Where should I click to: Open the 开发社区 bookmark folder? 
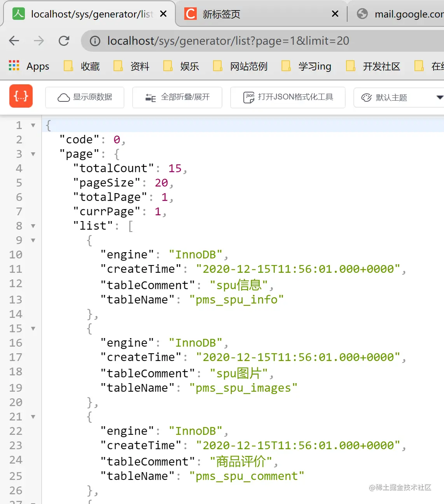tap(373, 66)
